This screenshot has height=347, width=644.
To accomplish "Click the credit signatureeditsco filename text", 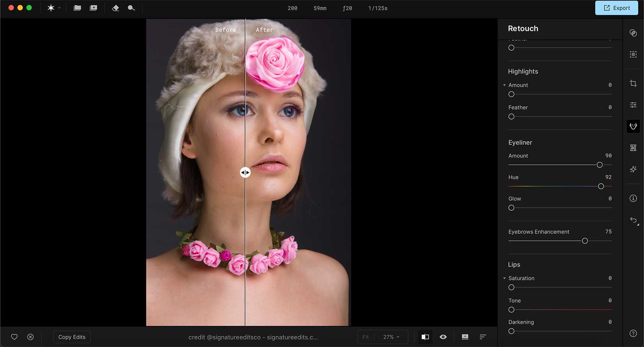I will click(x=253, y=337).
